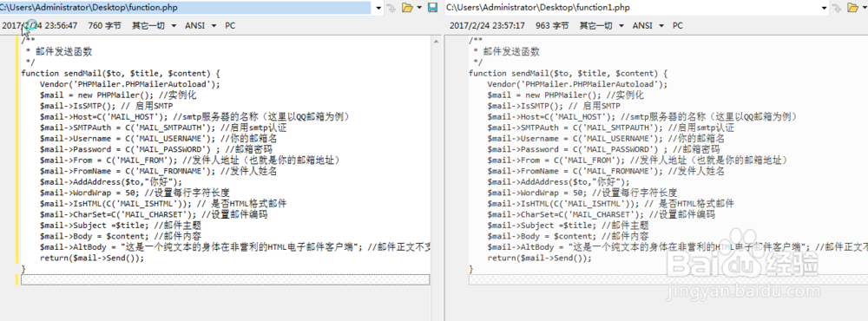Click the MAIL_PASSWORD line in left pane
This screenshot has height=321, width=868.
tap(156, 149)
